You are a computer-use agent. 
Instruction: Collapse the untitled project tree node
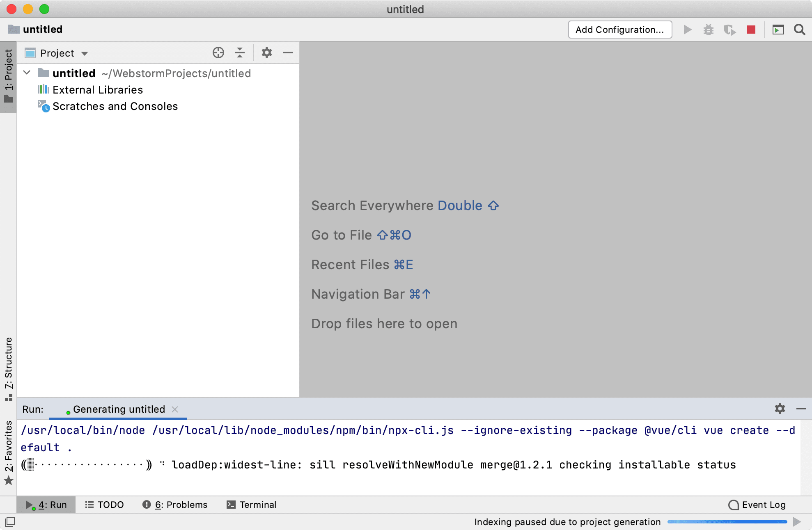pos(27,73)
